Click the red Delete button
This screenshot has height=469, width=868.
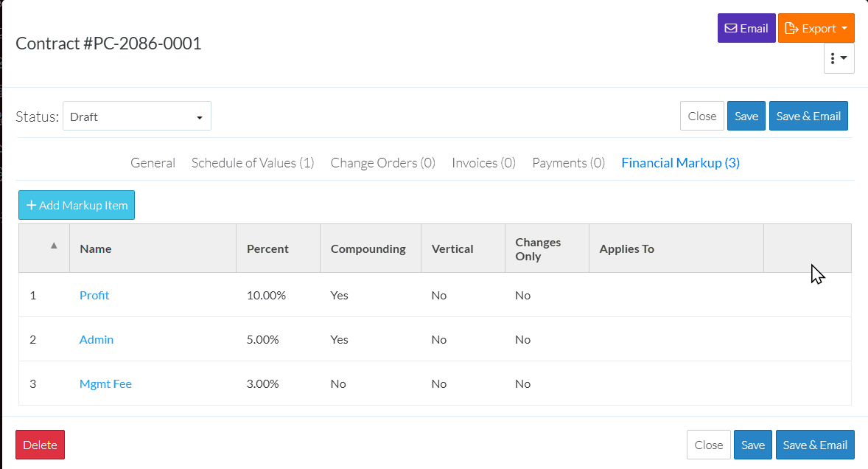coord(40,445)
